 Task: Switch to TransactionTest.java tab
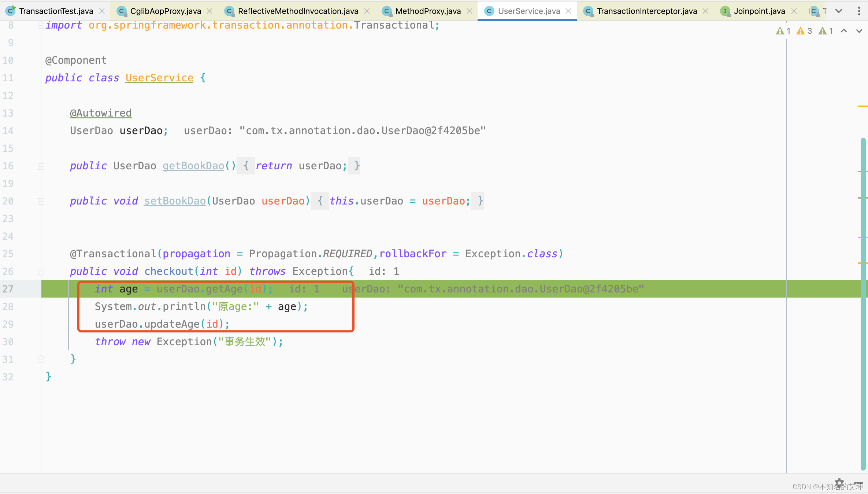point(56,11)
